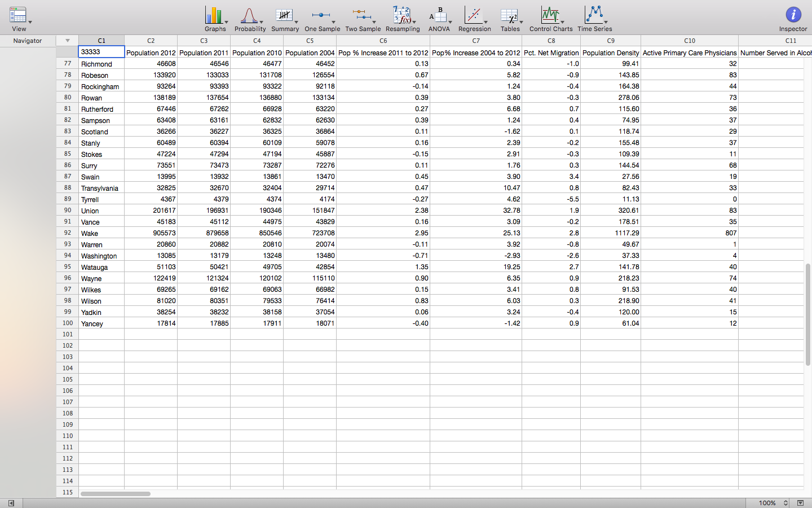812x508 pixels.
Task: Select the C6 column header
Action: (383, 41)
